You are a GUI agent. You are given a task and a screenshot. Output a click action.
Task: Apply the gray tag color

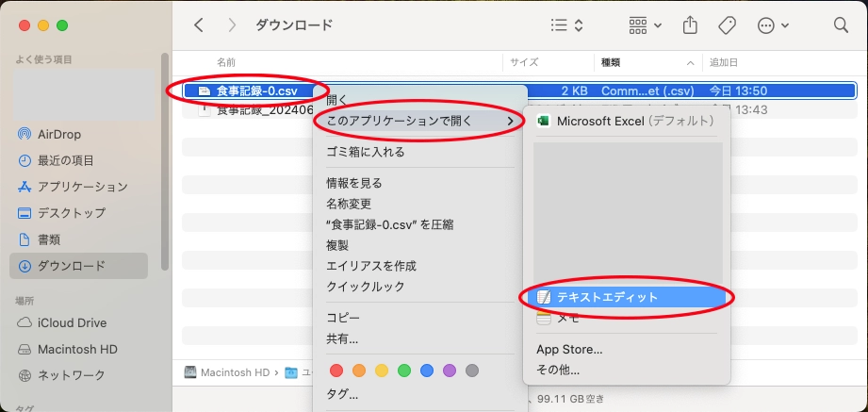pos(472,371)
